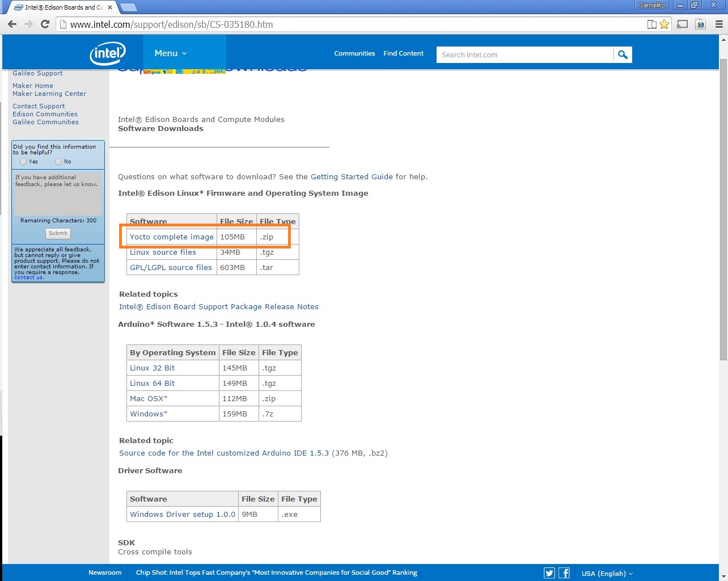Download Linux source files
This screenshot has height=581, width=728.
(x=163, y=252)
